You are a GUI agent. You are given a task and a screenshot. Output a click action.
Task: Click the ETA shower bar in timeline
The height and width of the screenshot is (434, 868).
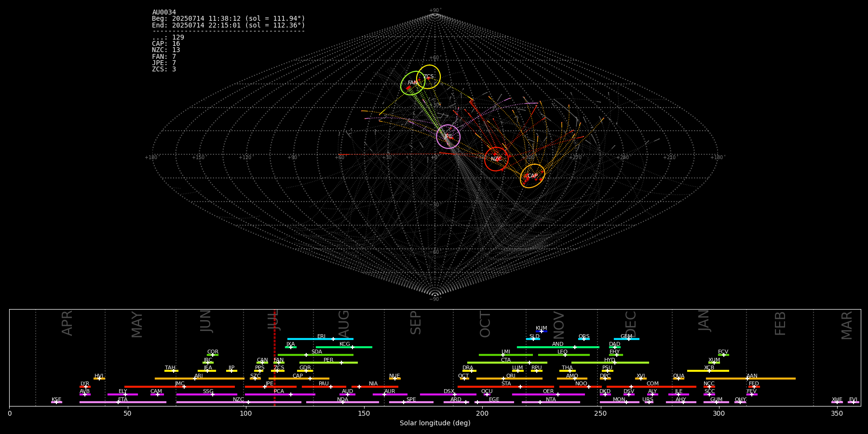click(123, 402)
